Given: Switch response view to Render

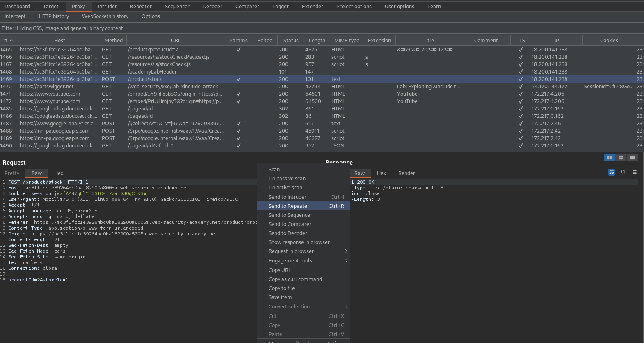Looking at the screenshot, I should tap(406, 173).
